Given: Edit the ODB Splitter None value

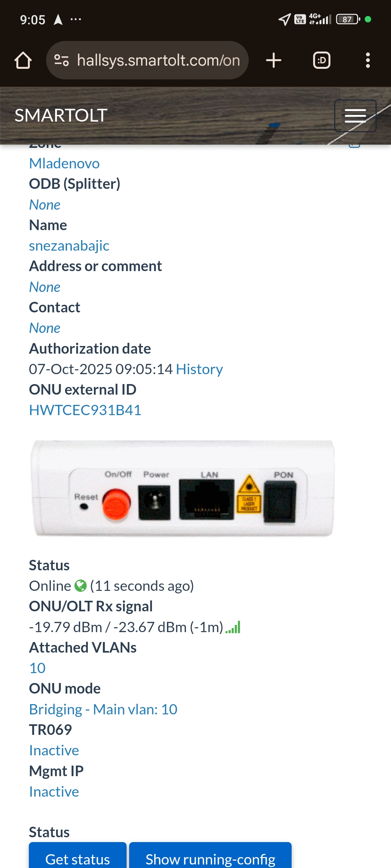Looking at the screenshot, I should (45, 205).
